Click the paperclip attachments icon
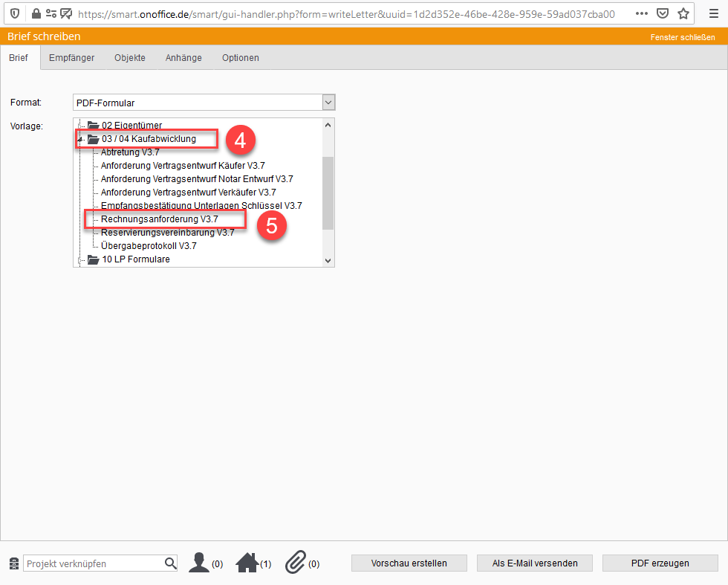Viewport: 728px width, 585px height. point(296,563)
